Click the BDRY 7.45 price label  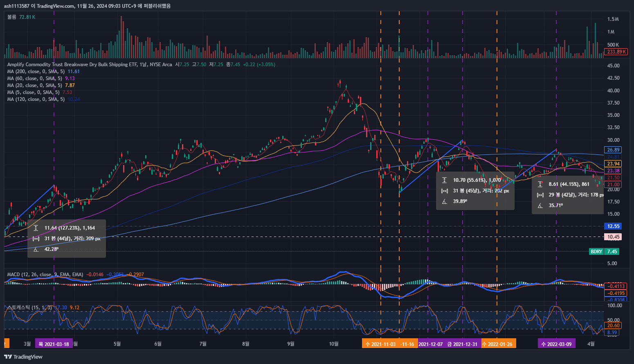coord(604,252)
